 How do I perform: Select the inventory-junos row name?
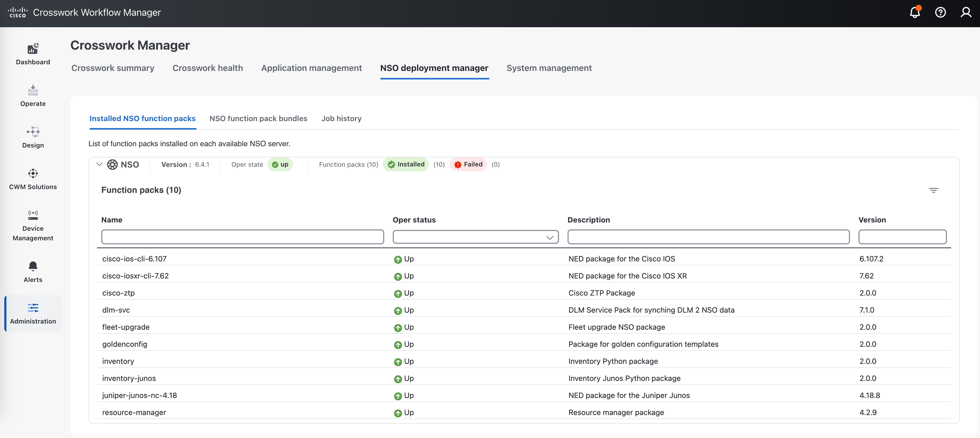coord(129,379)
